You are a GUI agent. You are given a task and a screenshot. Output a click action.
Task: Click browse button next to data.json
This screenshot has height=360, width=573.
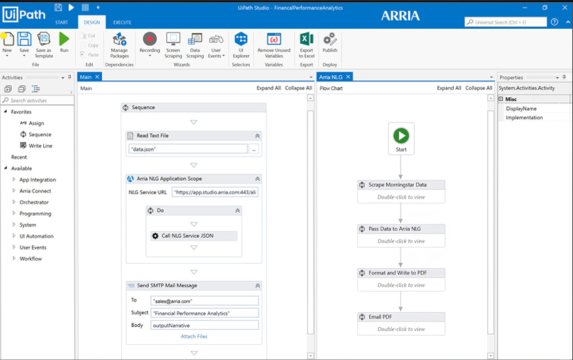(254, 149)
